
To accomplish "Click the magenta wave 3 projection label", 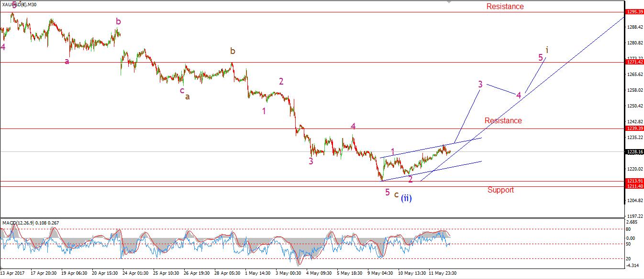I will (x=480, y=85).
